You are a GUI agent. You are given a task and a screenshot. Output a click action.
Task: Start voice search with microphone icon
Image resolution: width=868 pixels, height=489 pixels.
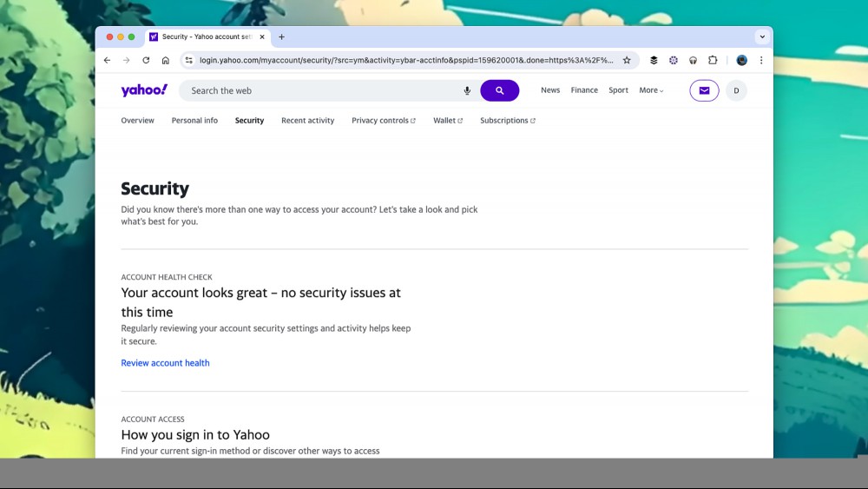467,91
